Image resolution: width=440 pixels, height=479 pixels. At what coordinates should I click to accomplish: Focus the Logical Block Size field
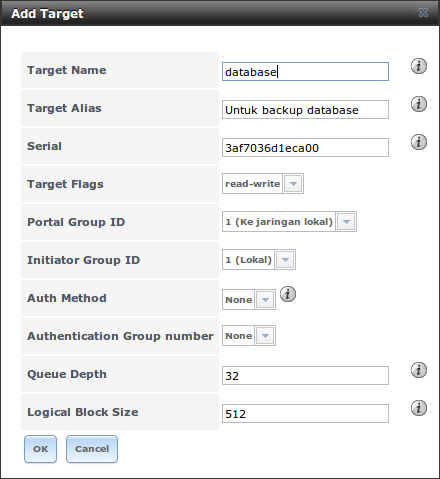pos(305,414)
